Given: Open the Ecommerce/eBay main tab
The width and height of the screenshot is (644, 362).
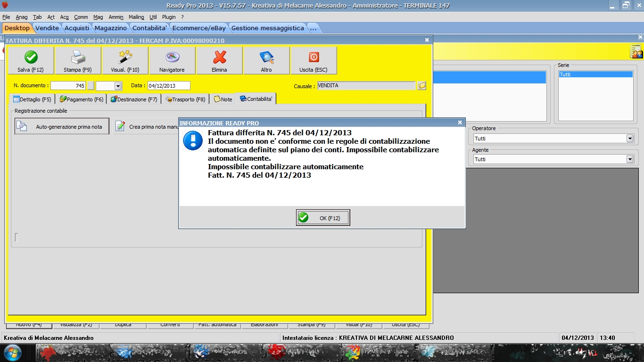Looking at the screenshot, I should pyautogui.click(x=199, y=28).
